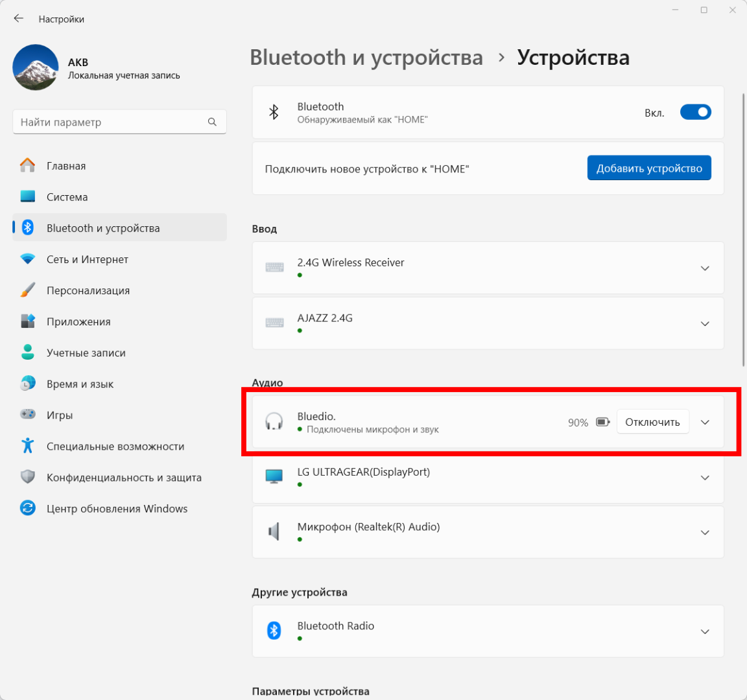
Task: Click the Bluedio battery level icon
Action: pos(602,423)
